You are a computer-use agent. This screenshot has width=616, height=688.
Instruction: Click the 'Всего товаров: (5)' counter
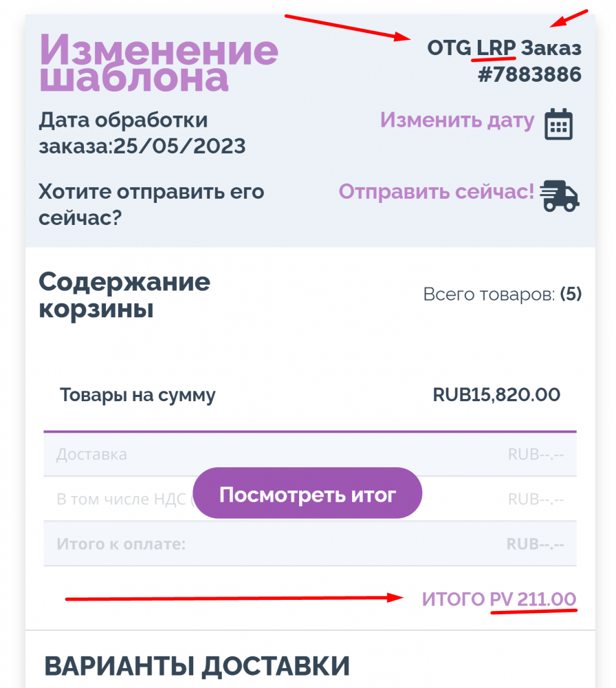click(x=502, y=294)
